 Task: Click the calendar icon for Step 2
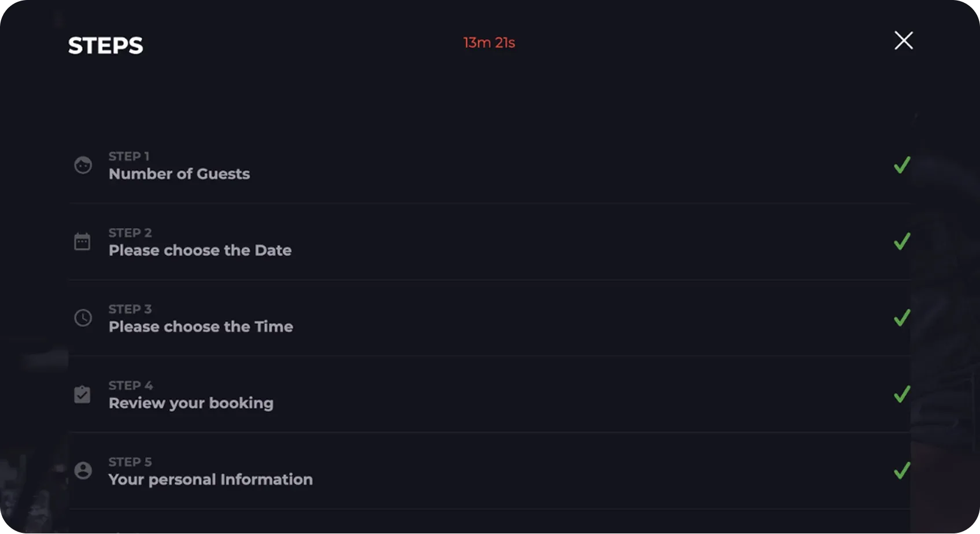(83, 241)
